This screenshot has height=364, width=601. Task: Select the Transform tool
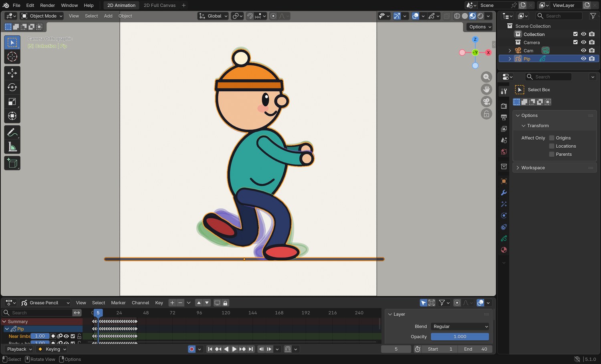[x=12, y=116]
